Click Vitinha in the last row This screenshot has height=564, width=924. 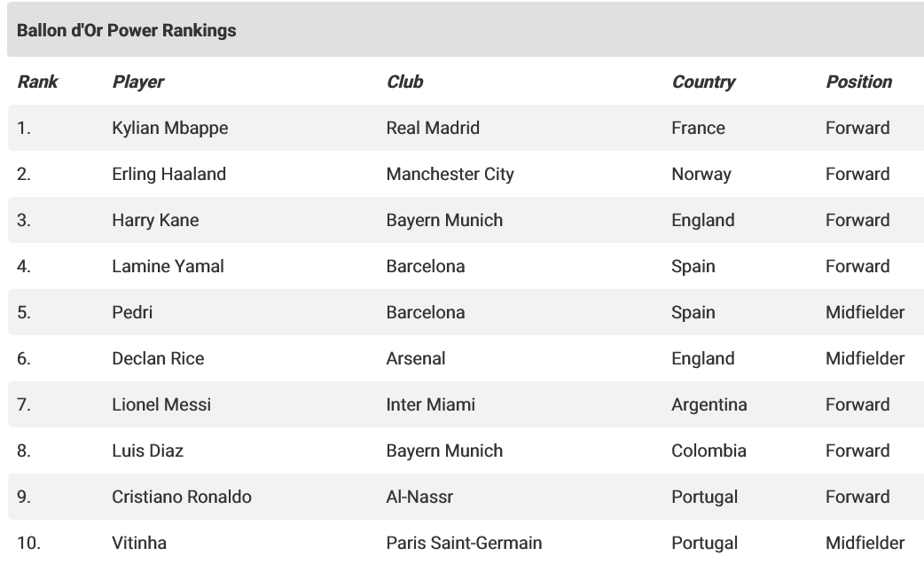[x=139, y=543]
